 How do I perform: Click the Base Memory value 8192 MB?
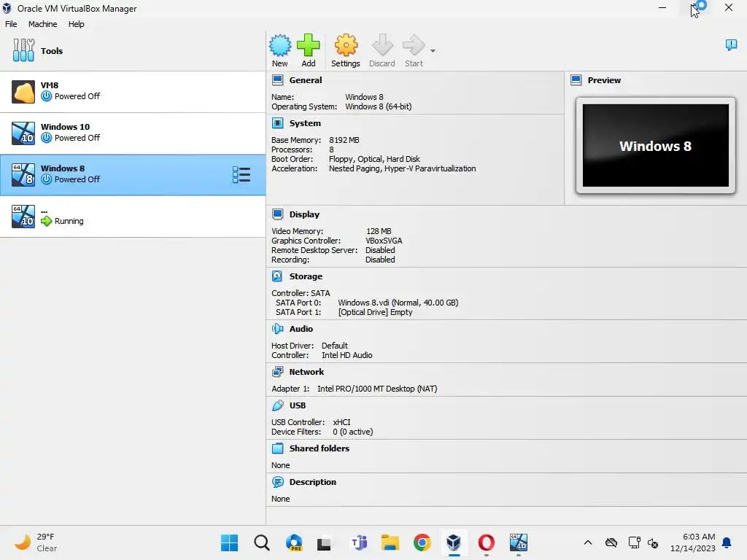click(x=344, y=140)
